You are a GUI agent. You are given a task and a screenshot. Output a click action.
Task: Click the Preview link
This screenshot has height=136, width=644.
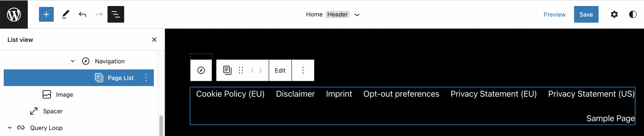[554, 14]
